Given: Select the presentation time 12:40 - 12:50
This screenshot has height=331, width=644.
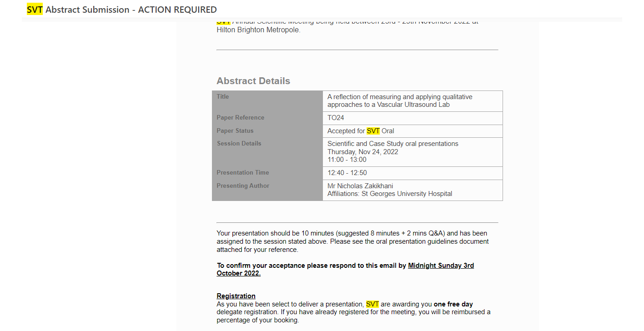Looking at the screenshot, I should (x=347, y=173).
